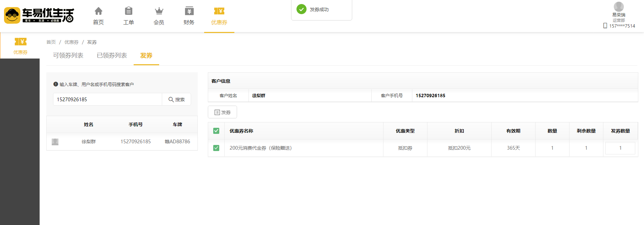Open the 首页 home icon in top navigation
The image size is (644, 225).
[98, 11]
